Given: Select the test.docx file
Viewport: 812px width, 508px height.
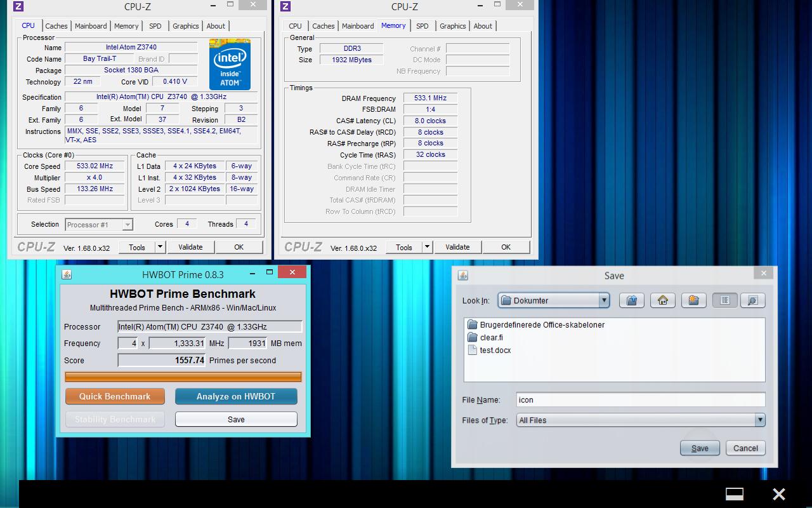Looking at the screenshot, I should tap(489, 350).
